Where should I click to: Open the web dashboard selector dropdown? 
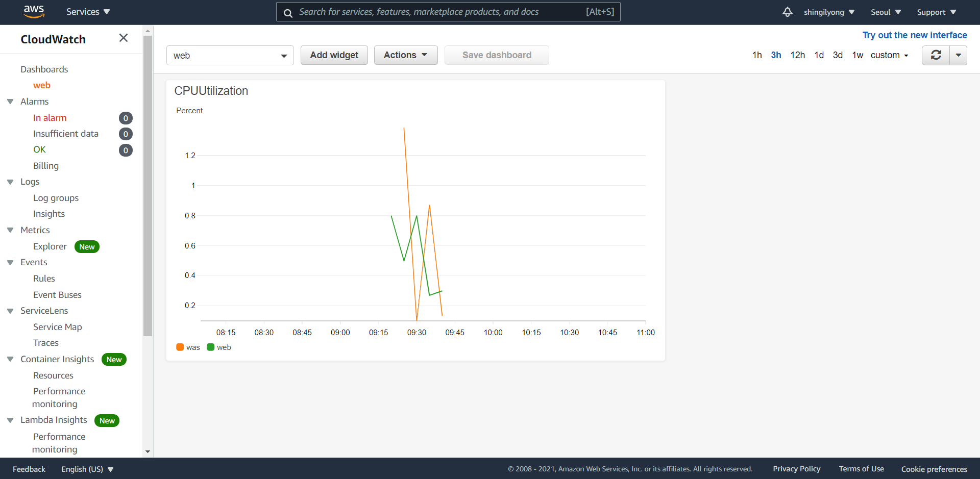click(230, 56)
